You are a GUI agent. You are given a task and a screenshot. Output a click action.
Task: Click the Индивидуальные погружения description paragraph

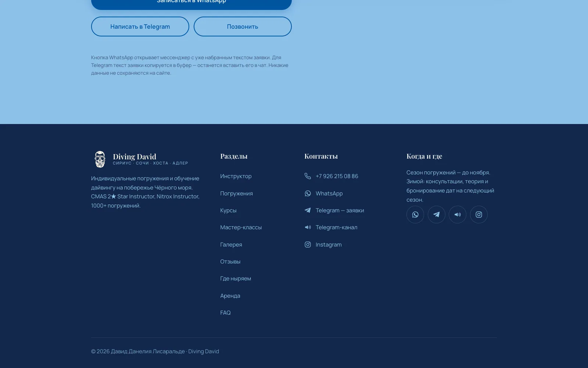coord(146,192)
